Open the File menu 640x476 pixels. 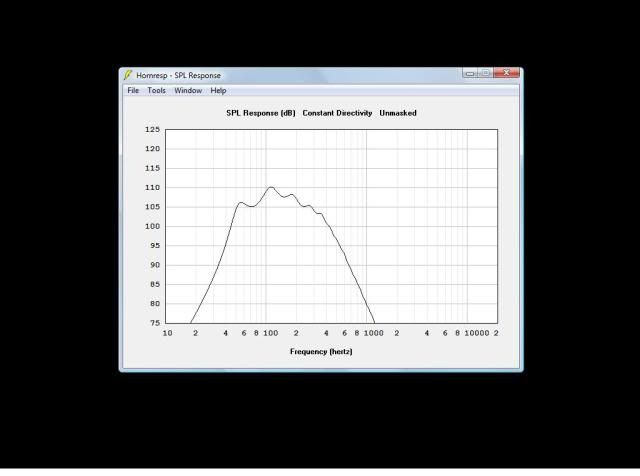click(133, 91)
